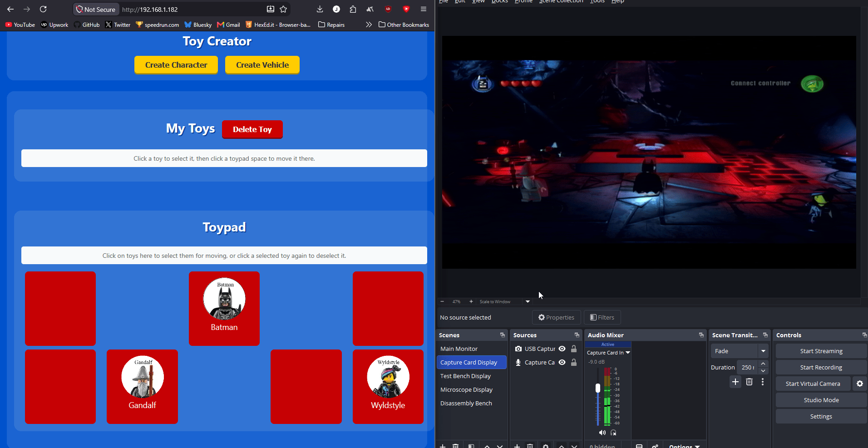The image size is (868, 448).
Task: Click the red shield play extension icon
Action: pos(406,9)
